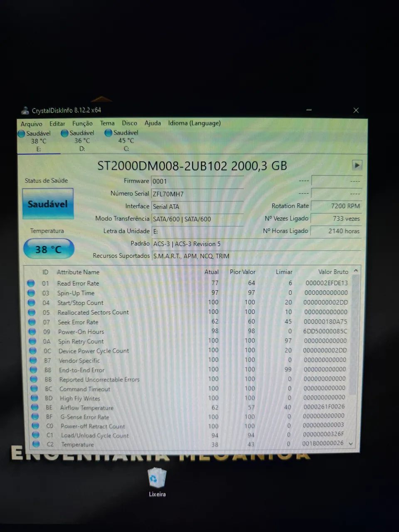Image resolution: width=399 pixels, height=532 pixels.
Task: Click the next disk arrow button
Action: (357, 165)
